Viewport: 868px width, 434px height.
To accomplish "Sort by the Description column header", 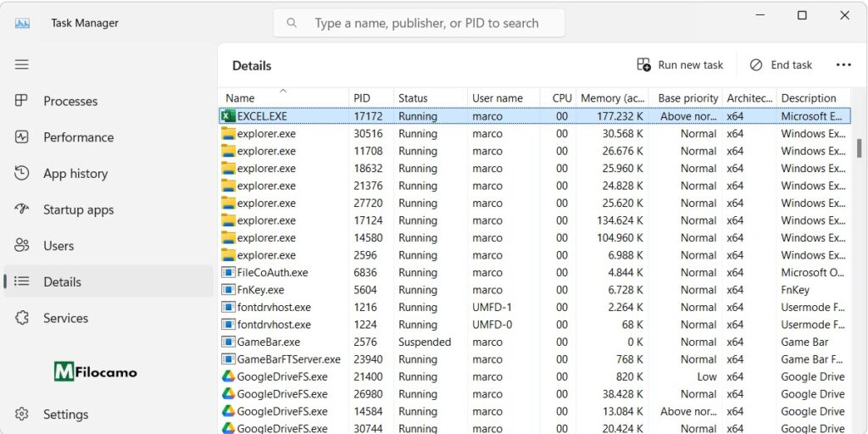I will pos(813,98).
